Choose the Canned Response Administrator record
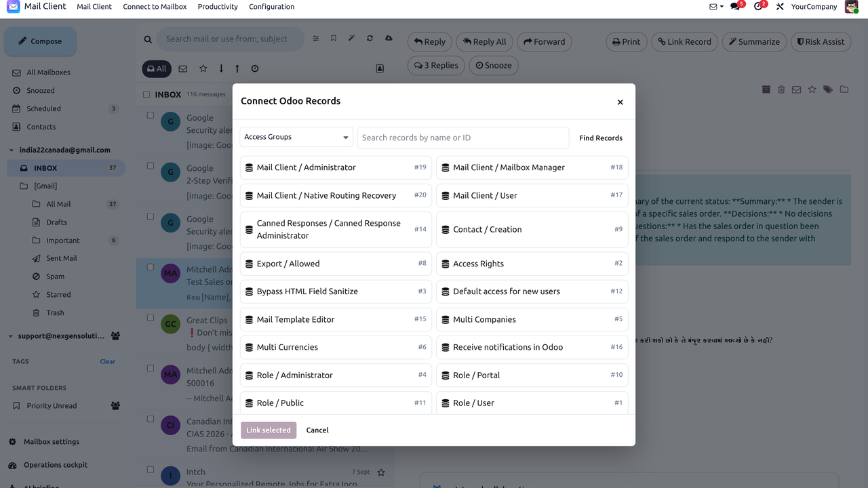This screenshot has height=488, width=868. [x=336, y=229]
